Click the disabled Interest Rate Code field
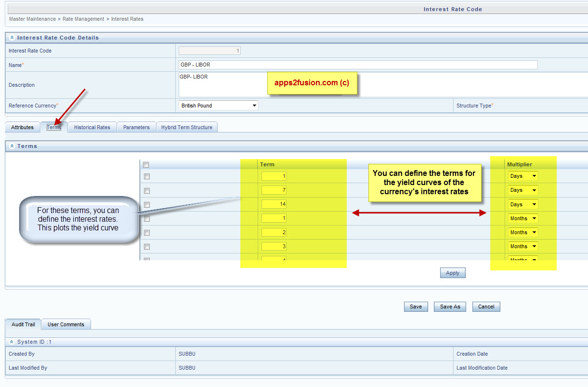Screen dimensions: 588x387 pyautogui.click(x=210, y=51)
